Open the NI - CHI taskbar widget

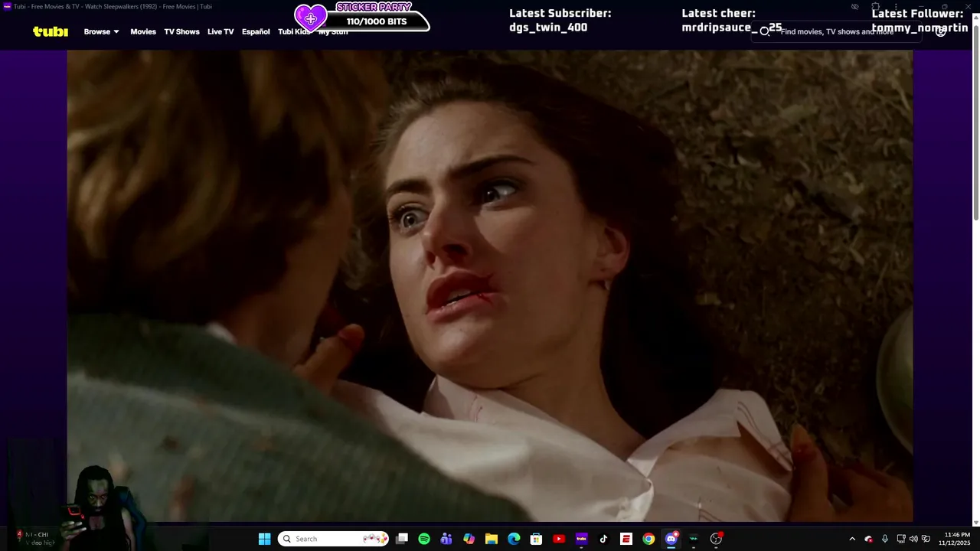(x=37, y=539)
